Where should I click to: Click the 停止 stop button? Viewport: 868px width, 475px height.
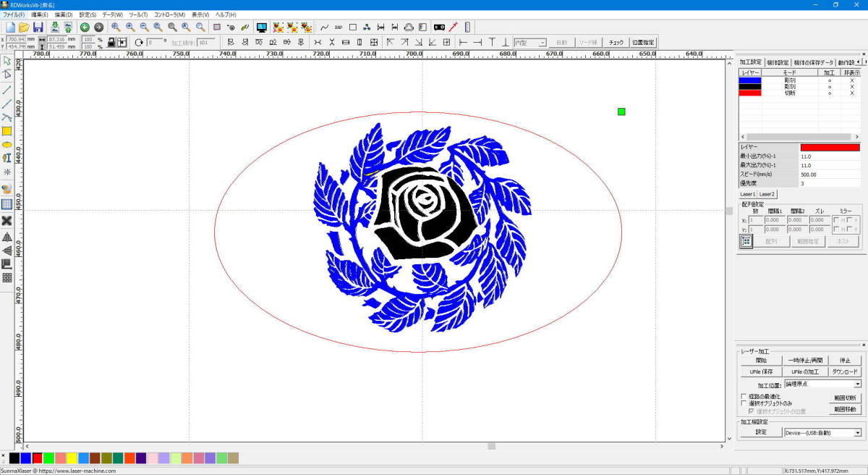tap(845, 361)
